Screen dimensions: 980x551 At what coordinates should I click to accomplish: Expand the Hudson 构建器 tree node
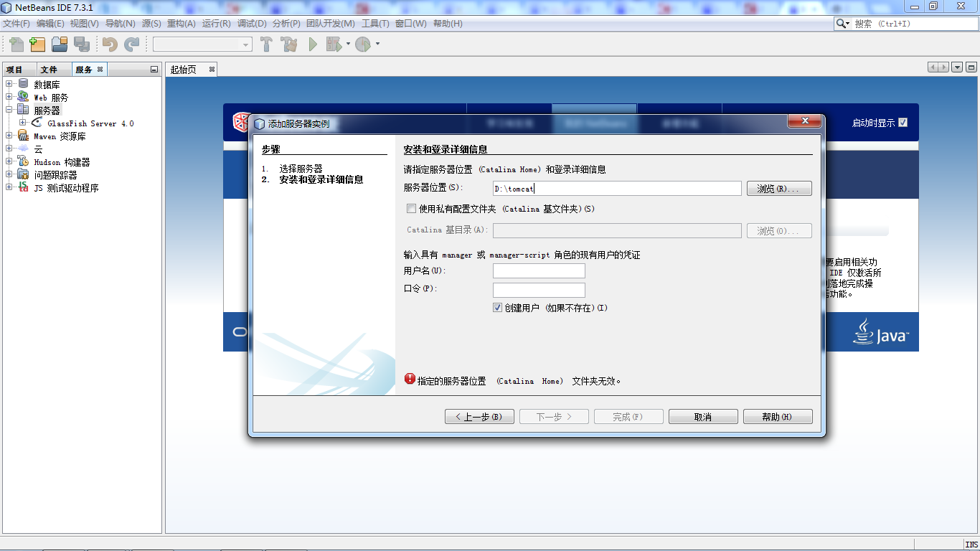pos(9,161)
